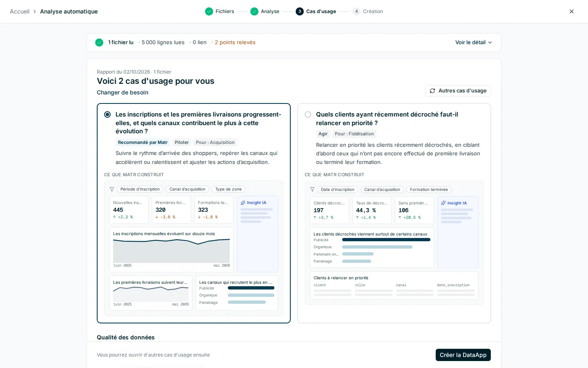Click the Insight IA sparkle icon in left preview

click(243, 203)
